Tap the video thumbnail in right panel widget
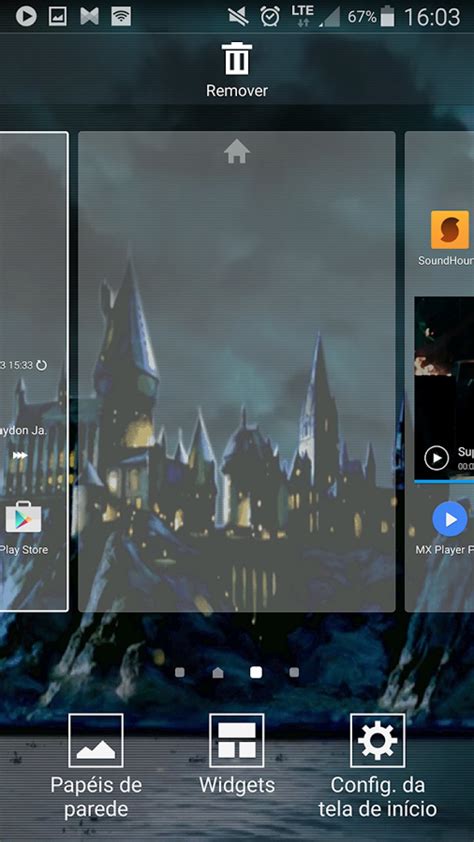This screenshot has height=842, width=474. coord(444,389)
